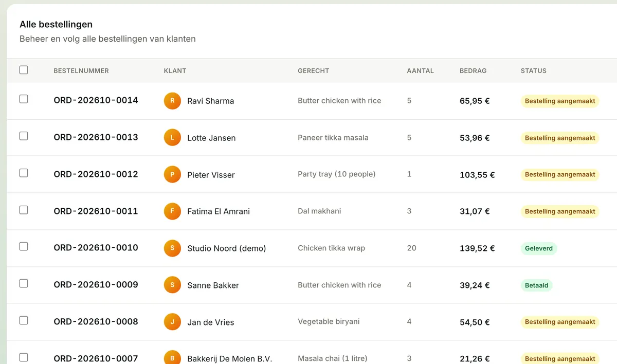Click the Bakkerij De Molen B.V. avatar
This screenshot has width=617, height=364.
(x=172, y=358)
